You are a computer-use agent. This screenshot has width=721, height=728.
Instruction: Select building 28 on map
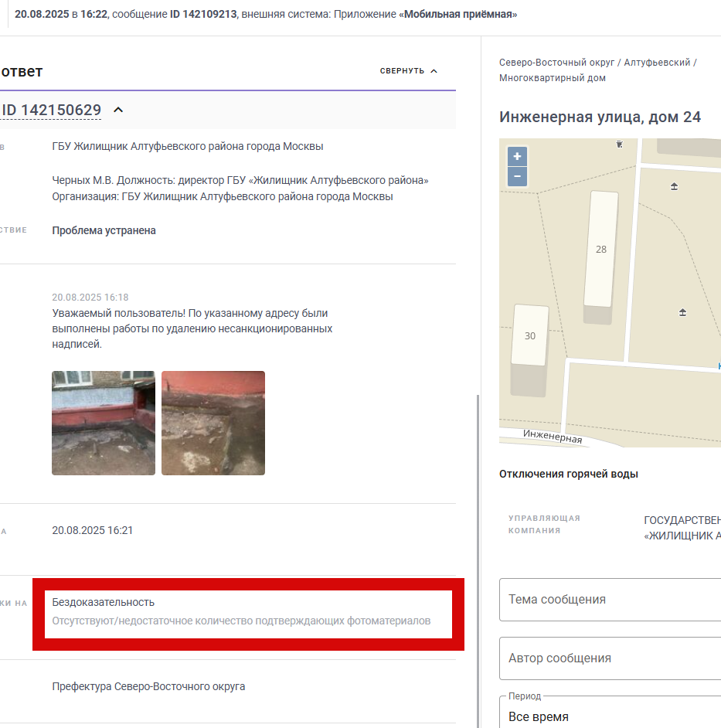point(600,250)
